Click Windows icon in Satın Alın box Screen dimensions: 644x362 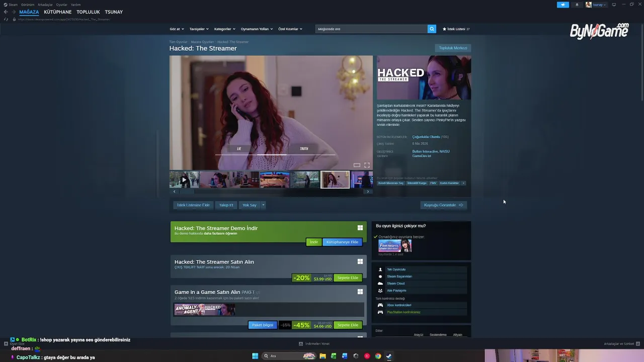[360, 261]
